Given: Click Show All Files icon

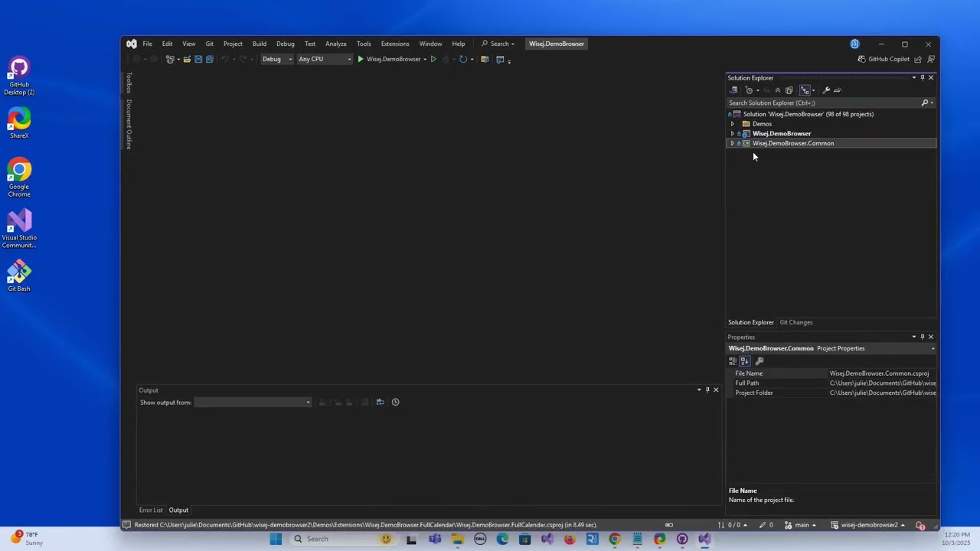Looking at the screenshot, I should (789, 90).
